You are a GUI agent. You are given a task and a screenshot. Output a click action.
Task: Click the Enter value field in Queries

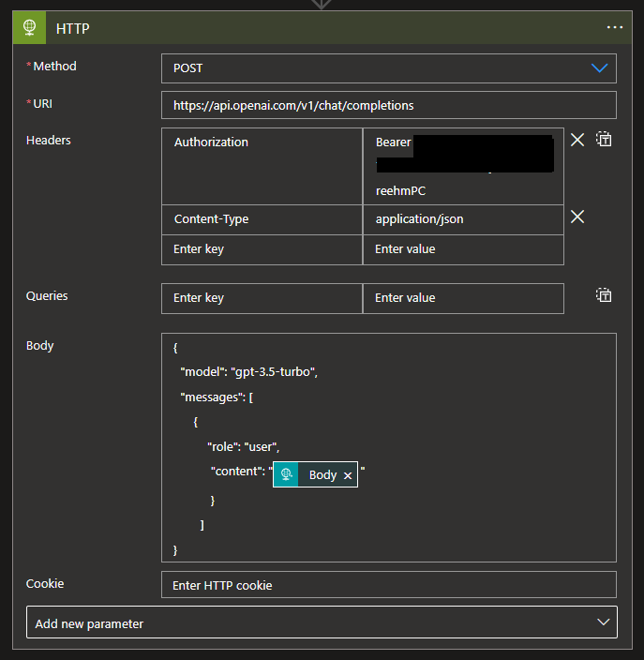pyautogui.click(x=463, y=298)
